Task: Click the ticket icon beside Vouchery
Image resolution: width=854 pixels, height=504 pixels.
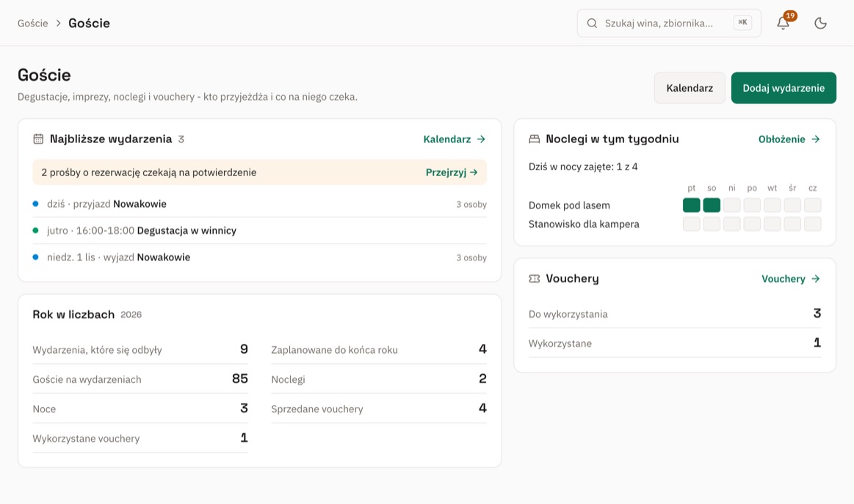Action: 535,279
